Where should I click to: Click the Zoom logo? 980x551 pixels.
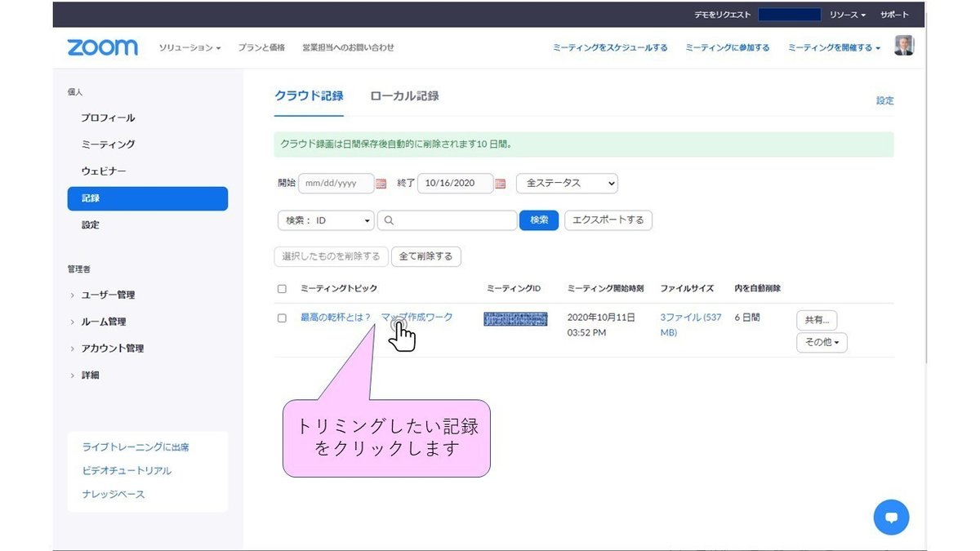[x=102, y=47]
